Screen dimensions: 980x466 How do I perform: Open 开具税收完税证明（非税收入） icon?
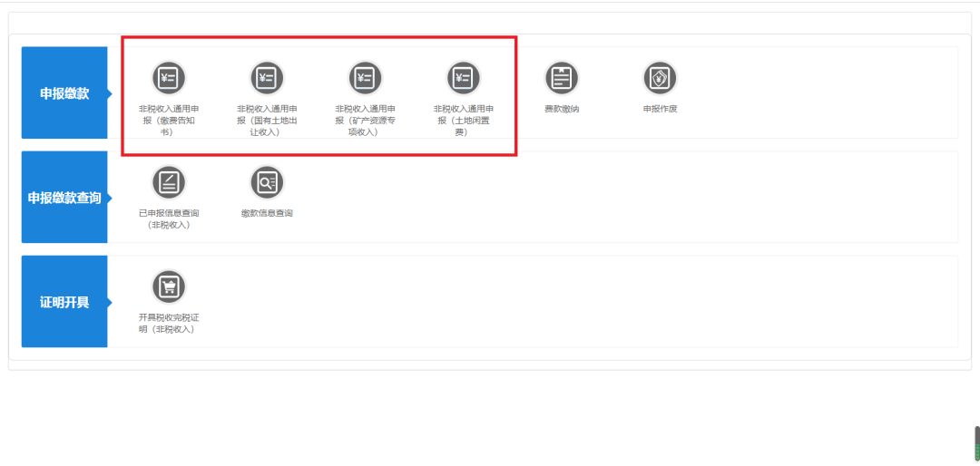click(169, 286)
